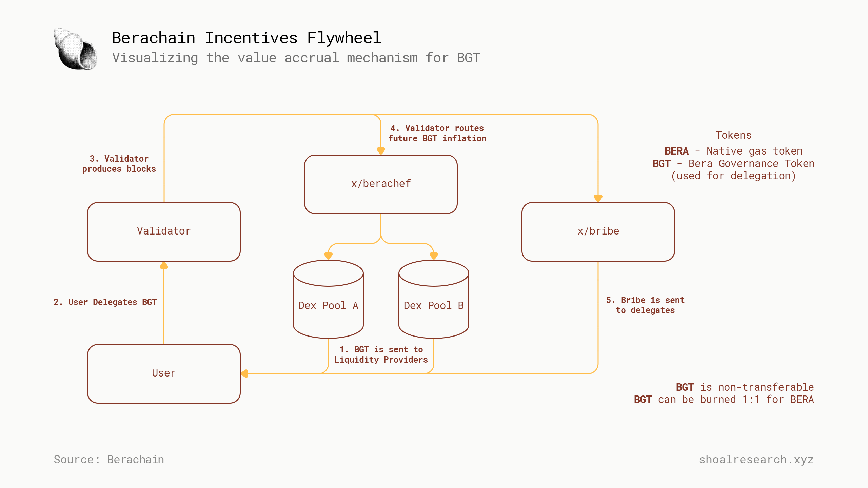
Task: Click the Tokens legend heading
Action: point(733,135)
